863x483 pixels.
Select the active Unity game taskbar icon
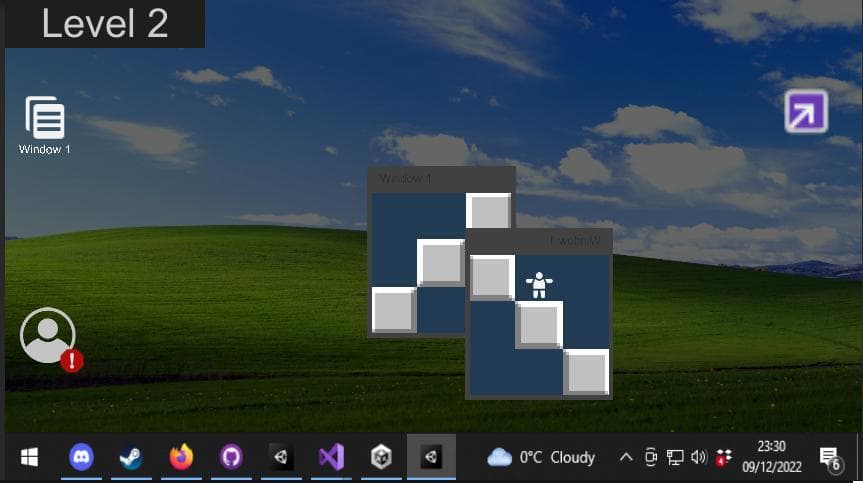tap(431, 457)
